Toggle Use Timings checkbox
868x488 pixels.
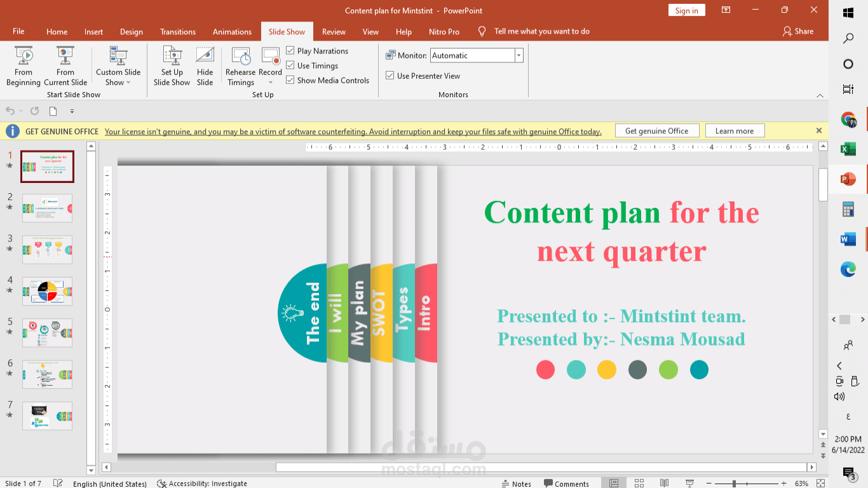pyautogui.click(x=290, y=65)
